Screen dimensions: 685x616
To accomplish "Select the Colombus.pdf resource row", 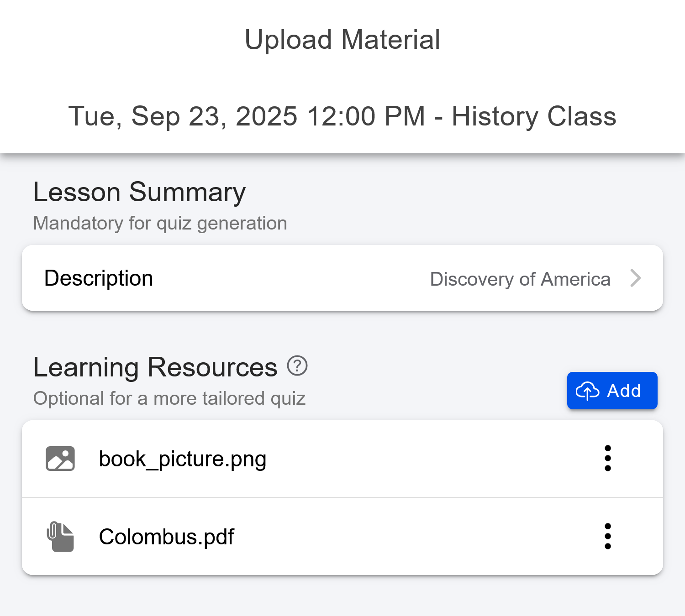I will (x=320, y=536).
